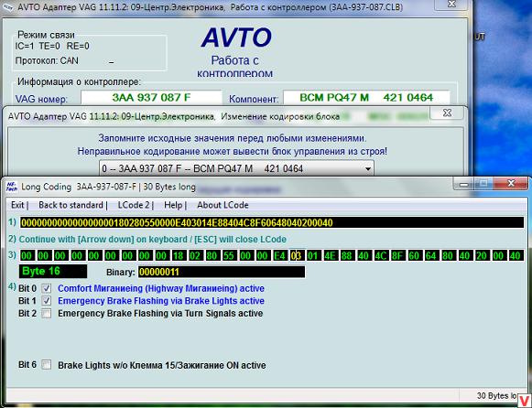Select the highlighted byte cell 03
Image resolution: width=532 pixels, height=408 pixels.
[x=296, y=255]
